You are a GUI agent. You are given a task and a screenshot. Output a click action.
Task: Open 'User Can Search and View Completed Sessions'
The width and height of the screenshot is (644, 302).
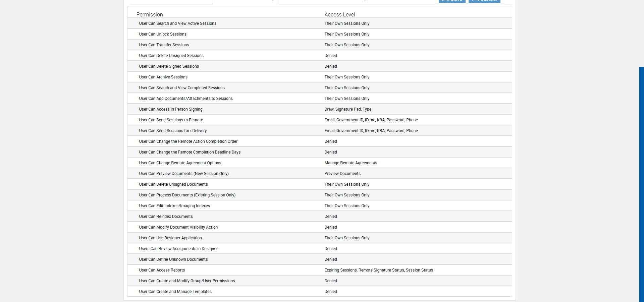[x=182, y=88]
